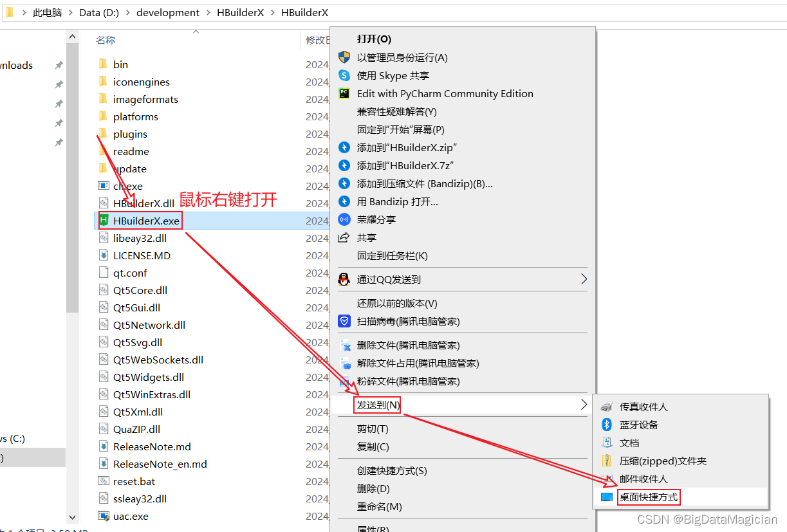The height and width of the screenshot is (532, 787).
Task: Click the libeay32.dll file icon
Action: click(104, 238)
